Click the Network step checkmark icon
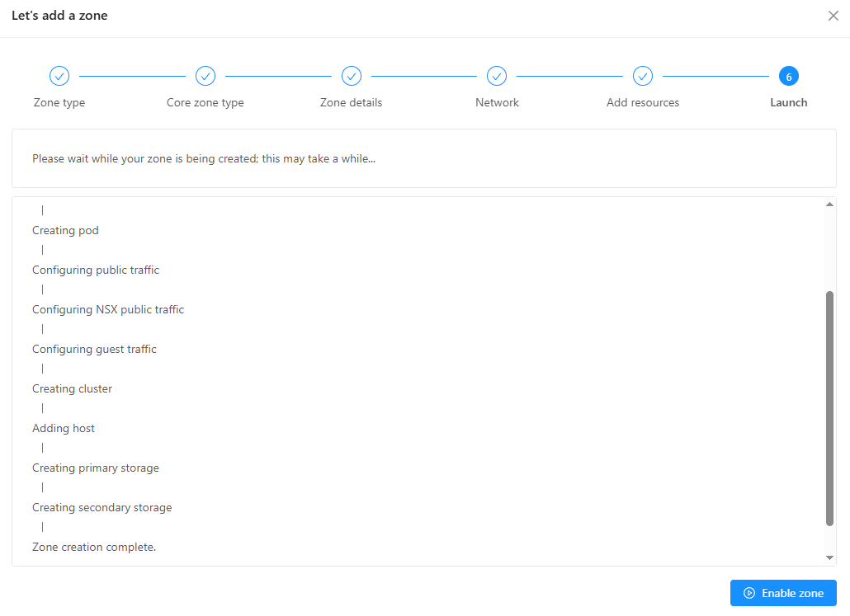Image resolution: width=850 pixels, height=616 pixels. pos(497,76)
